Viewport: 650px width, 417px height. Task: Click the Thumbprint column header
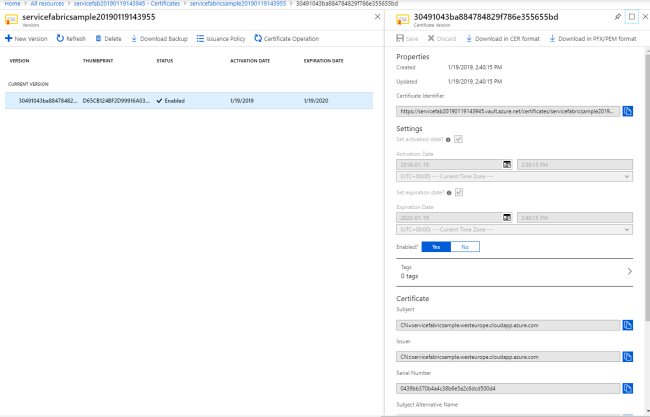(98, 61)
